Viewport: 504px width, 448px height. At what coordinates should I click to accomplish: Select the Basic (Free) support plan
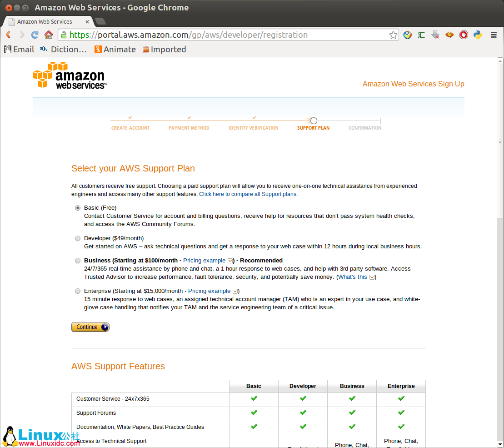[x=77, y=208]
